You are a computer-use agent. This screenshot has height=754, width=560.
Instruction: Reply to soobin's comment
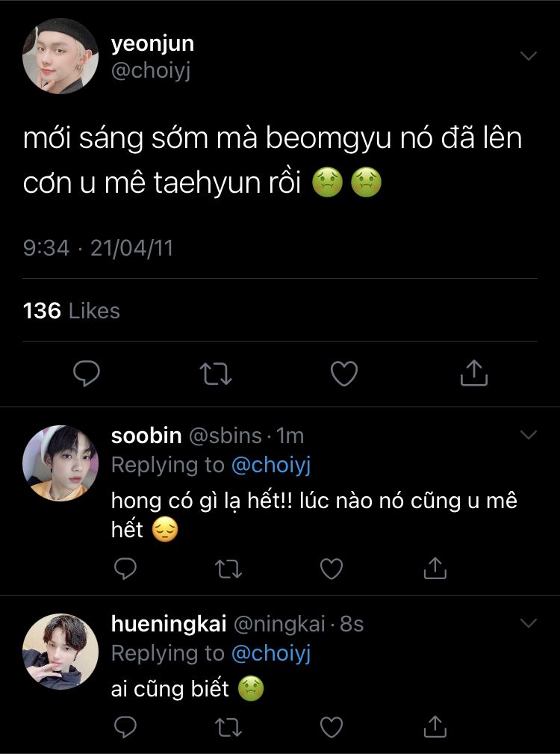[125, 569]
